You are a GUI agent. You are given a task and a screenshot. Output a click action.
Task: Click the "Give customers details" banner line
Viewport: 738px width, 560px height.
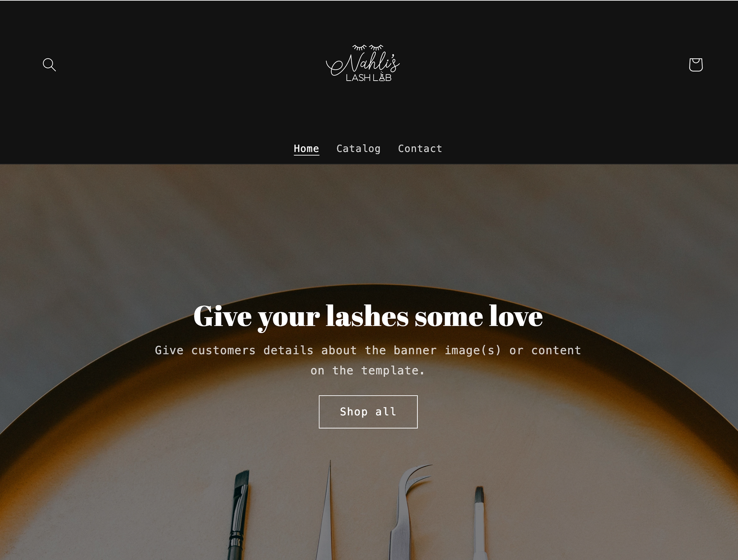click(368, 350)
